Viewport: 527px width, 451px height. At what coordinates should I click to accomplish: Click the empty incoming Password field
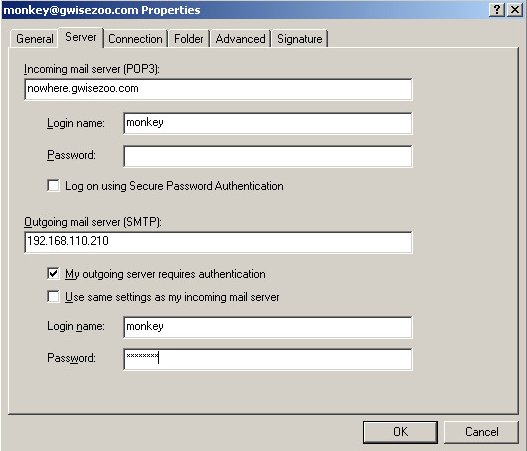(268, 156)
